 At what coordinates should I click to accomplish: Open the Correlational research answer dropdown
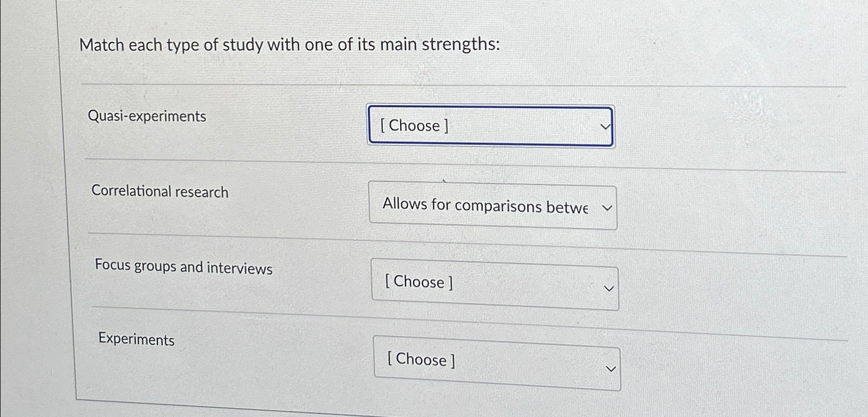tap(493, 206)
